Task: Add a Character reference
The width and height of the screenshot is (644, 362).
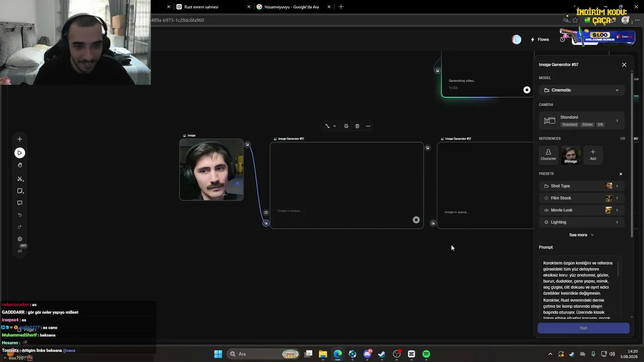Action: point(548,155)
